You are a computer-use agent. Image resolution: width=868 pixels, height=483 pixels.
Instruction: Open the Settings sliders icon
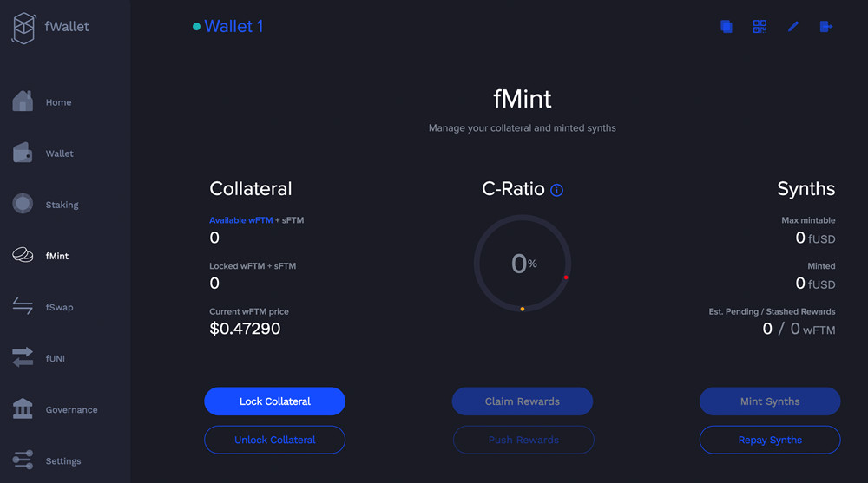(23, 460)
